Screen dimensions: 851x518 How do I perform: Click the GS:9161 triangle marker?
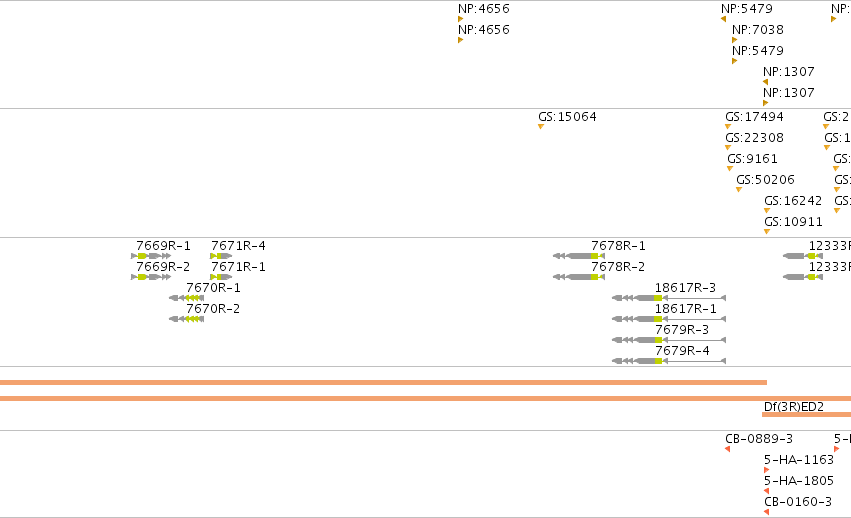[730, 169]
